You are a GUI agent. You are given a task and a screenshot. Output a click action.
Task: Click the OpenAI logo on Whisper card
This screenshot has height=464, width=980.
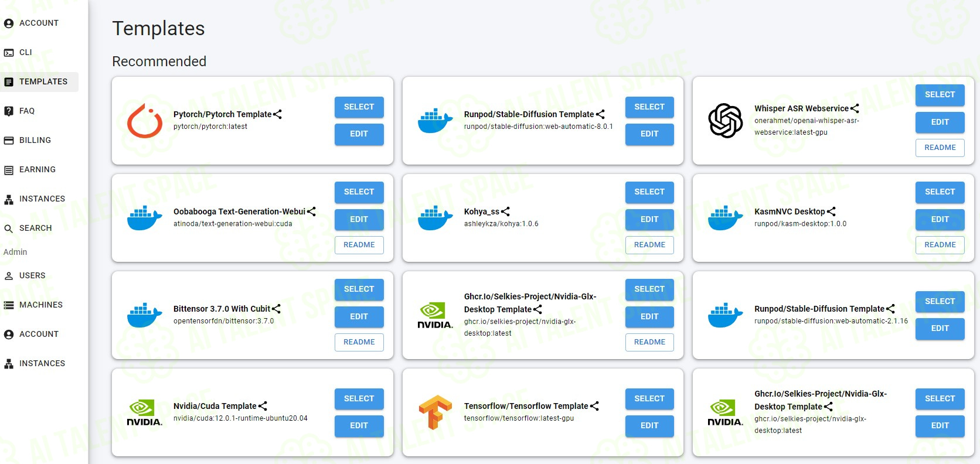click(x=726, y=121)
